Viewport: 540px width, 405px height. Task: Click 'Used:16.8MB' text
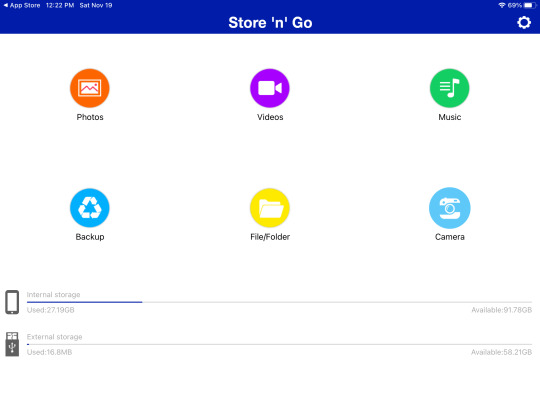click(50, 352)
